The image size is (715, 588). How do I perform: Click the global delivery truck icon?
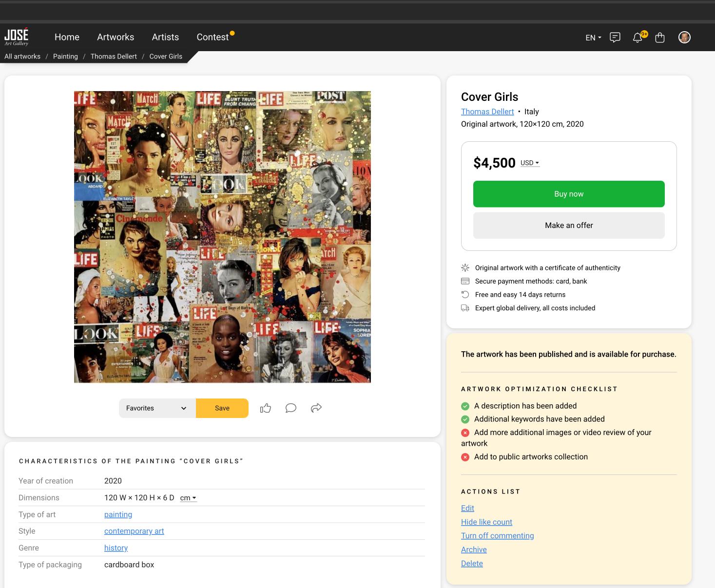tap(465, 308)
